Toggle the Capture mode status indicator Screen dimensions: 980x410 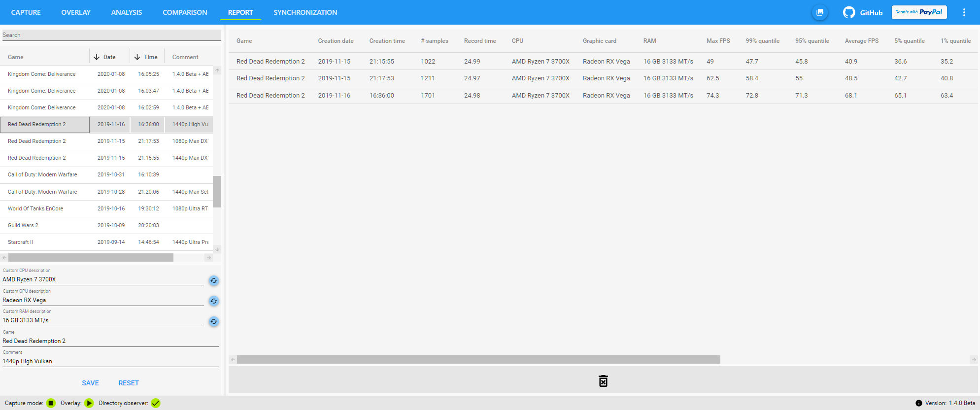tap(51, 403)
